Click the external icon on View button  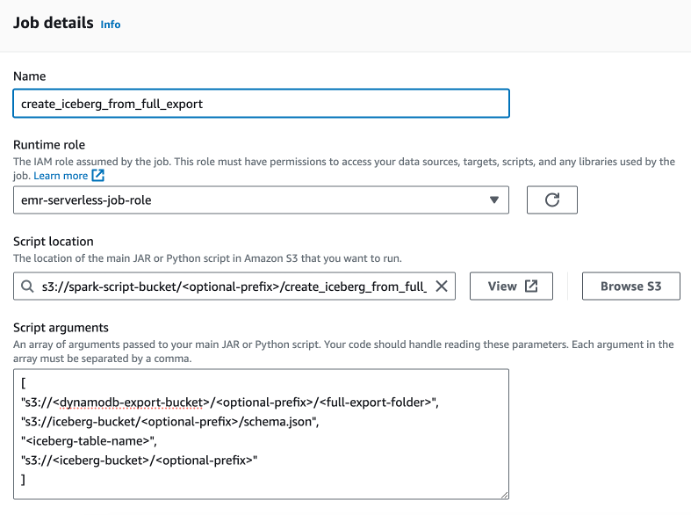click(x=531, y=286)
